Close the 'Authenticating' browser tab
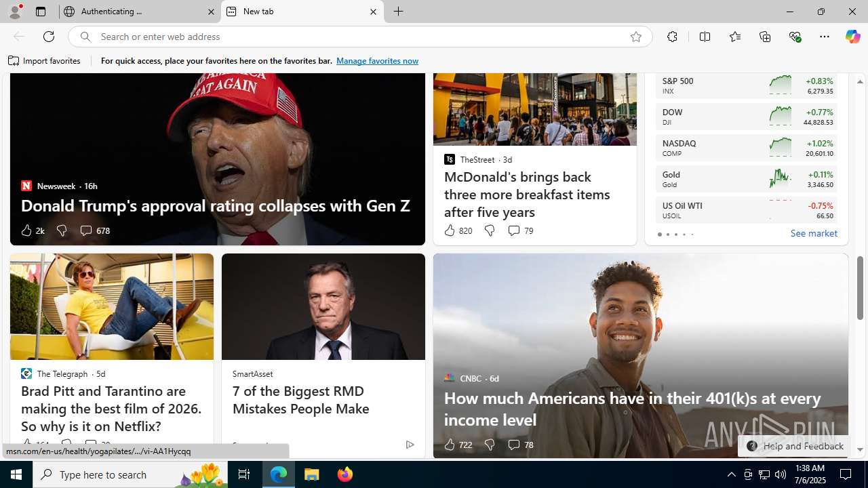Screen dimensions: 868x488 coord(211,12)
